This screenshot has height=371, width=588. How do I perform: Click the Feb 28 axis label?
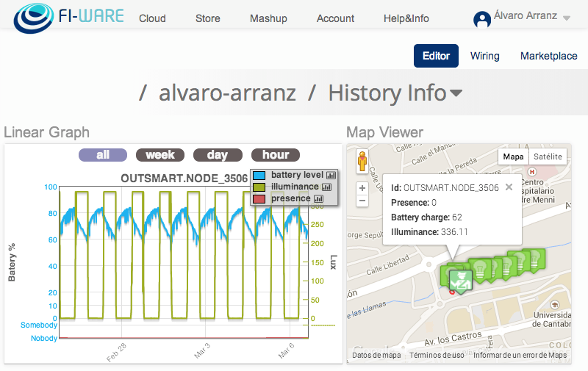click(116, 352)
